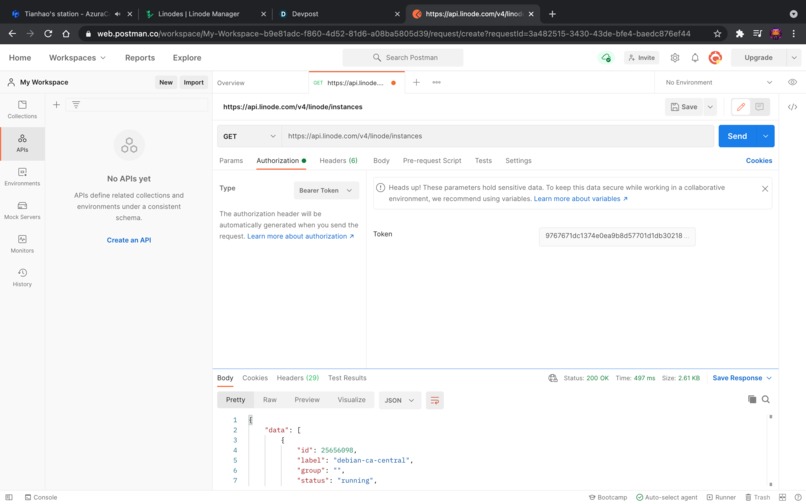Screen dimensions: 806x504
Task: Open Postman settings gear icon
Action: pyautogui.click(x=675, y=58)
